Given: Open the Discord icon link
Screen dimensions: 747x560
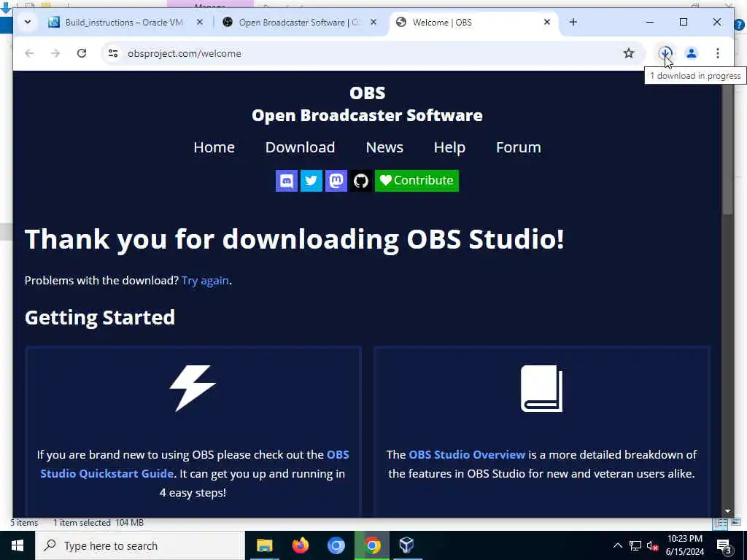Looking at the screenshot, I should pos(286,181).
